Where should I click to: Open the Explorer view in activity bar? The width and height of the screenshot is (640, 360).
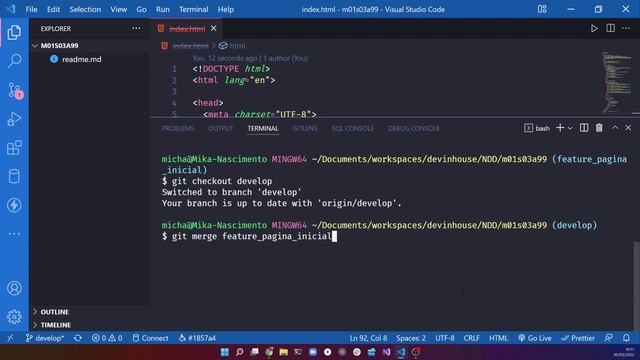coord(14,32)
